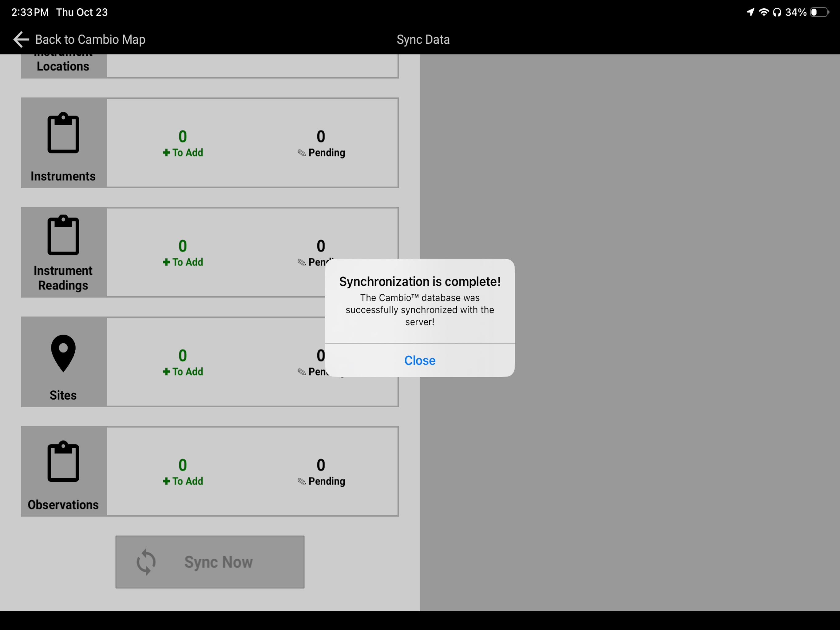Viewport: 840px width, 630px height.
Task: Tap the Synchronization is complete heading
Action: [420, 281]
